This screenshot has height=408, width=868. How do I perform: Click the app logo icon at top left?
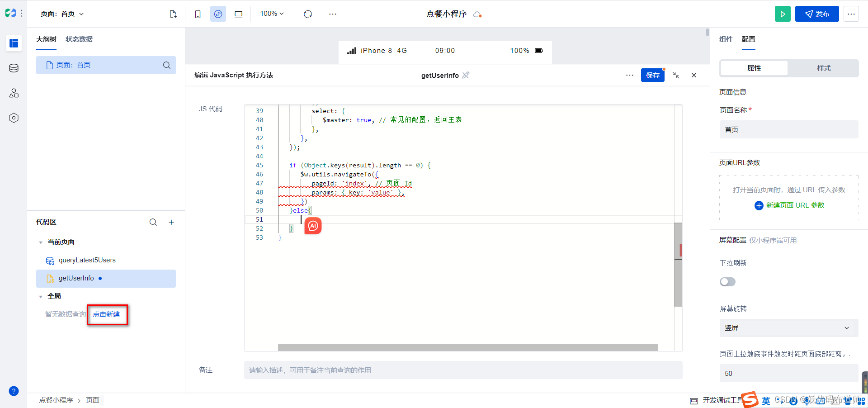pos(11,14)
